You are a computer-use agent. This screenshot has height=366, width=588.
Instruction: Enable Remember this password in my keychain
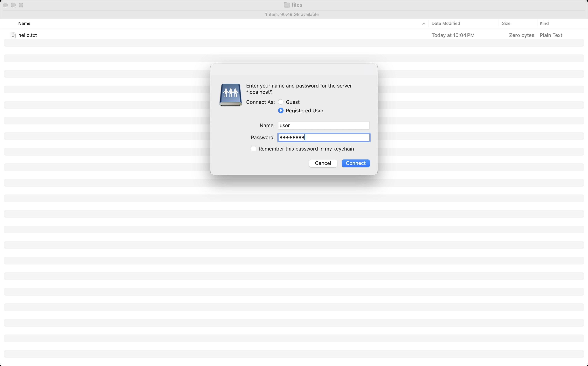coord(253,149)
